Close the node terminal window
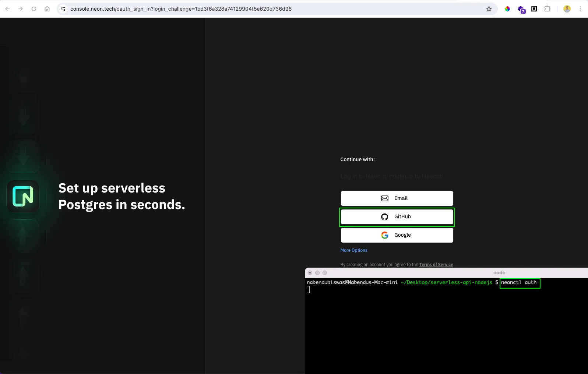 [x=310, y=273]
